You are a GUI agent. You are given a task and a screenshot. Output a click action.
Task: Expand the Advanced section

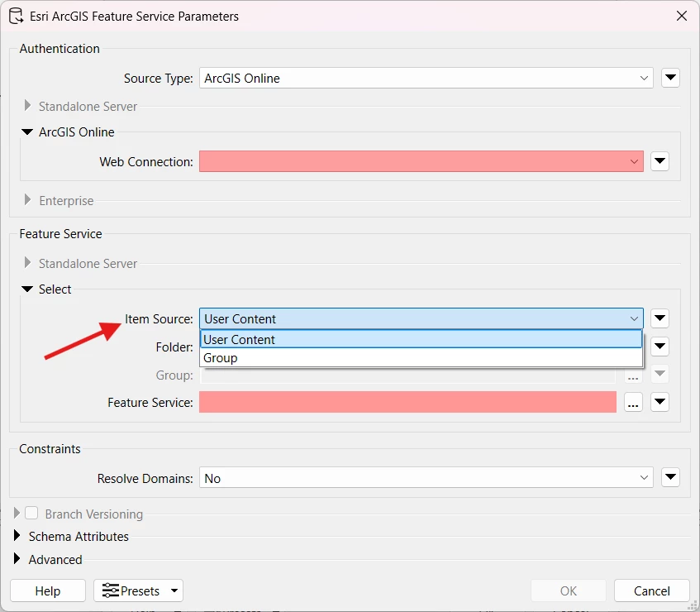click(x=17, y=558)
